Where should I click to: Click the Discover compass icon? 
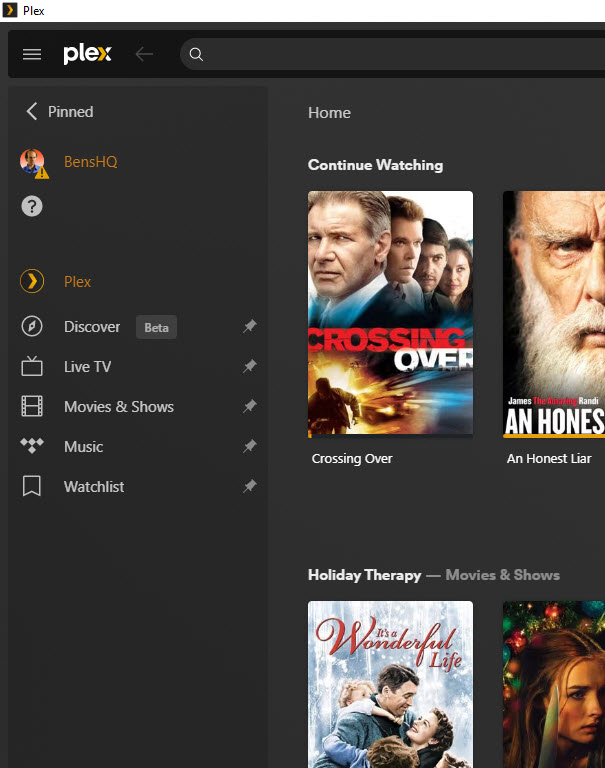pos(32,326)
